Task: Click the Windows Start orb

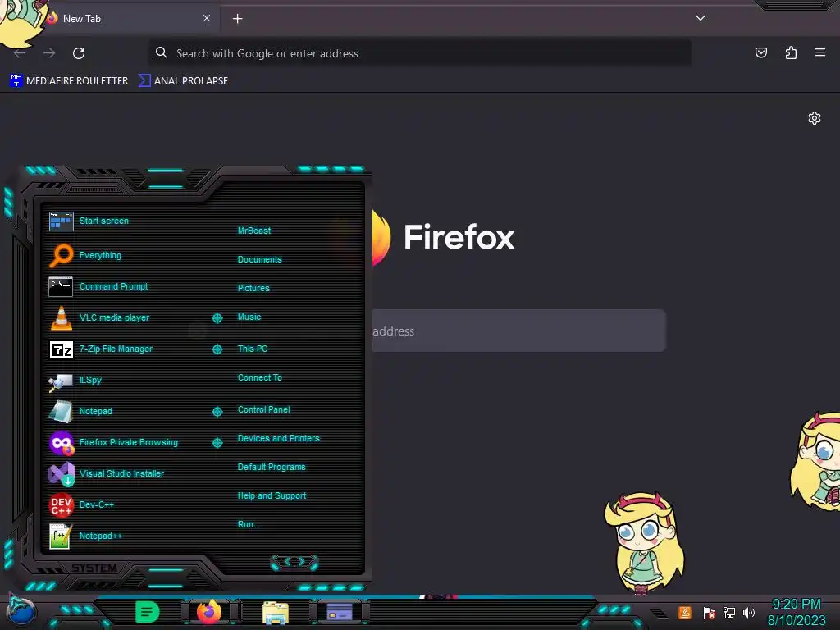Action: 21,610
